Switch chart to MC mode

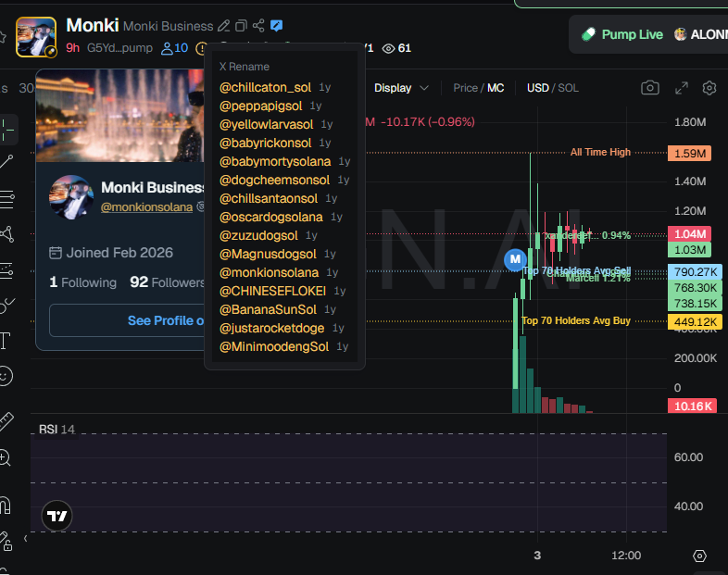(496, 88)
